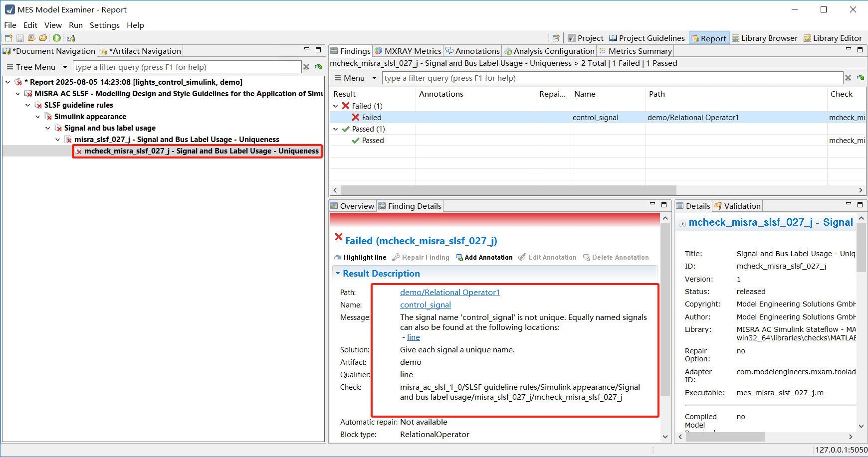Click Add Annotation button
The width and height of the screenshot is (868, 457).
[x=484, y=257]
